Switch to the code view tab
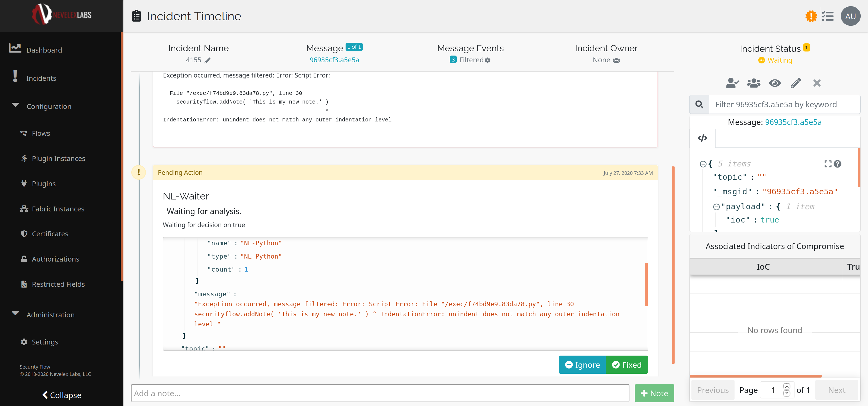Viewport: 868px width, 406px height. 702,138
